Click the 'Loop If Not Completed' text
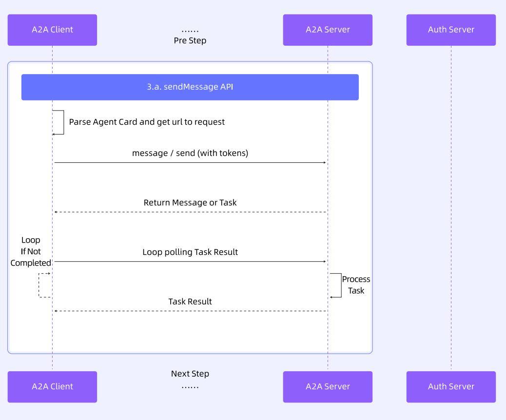The width and height of the screenshot is (506, 420). tap(31, 251)
